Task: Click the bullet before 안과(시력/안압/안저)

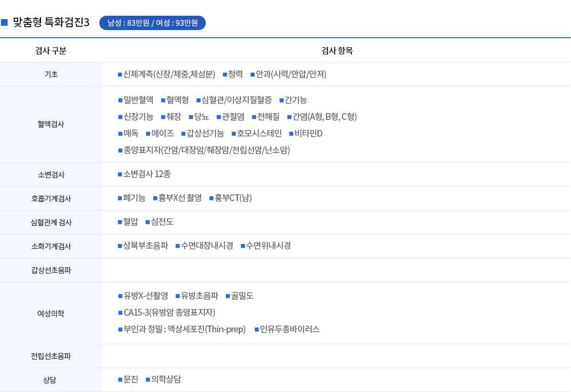Action: point(253,74)
